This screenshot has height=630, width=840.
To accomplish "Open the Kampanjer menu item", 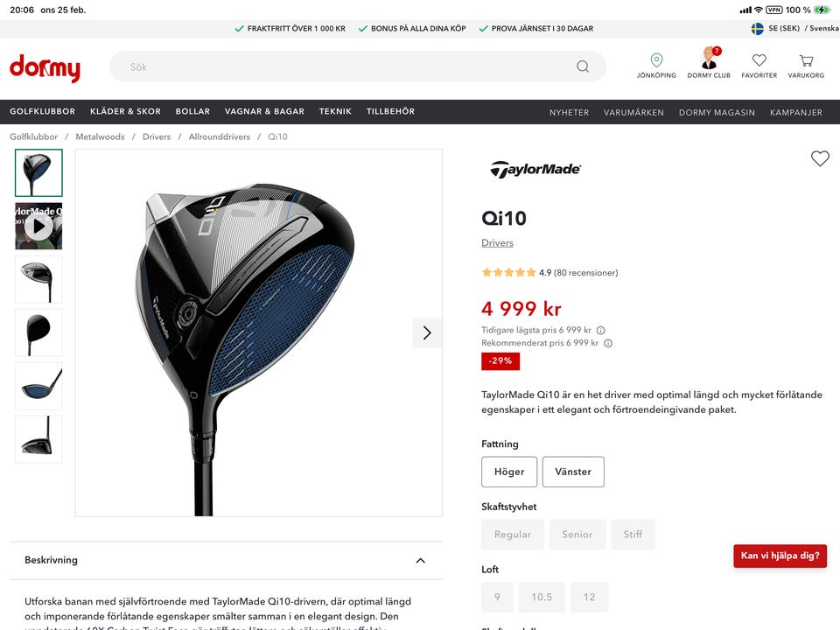I will coord(796,113).
